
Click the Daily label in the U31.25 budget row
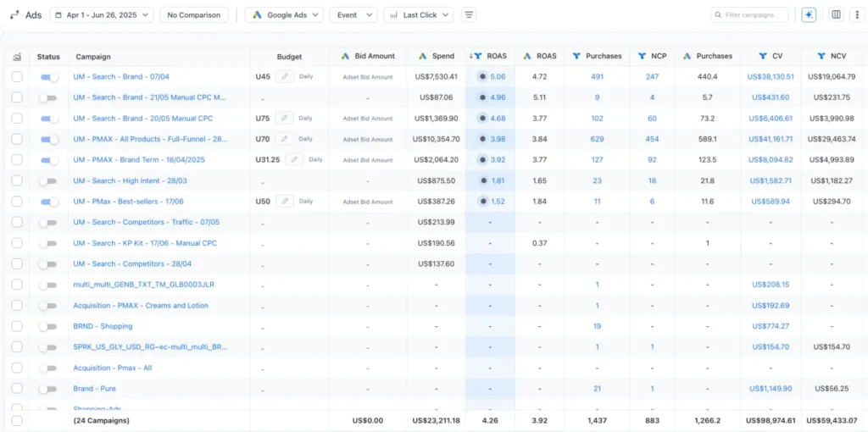pyautogui.click(x=315, y=160)
